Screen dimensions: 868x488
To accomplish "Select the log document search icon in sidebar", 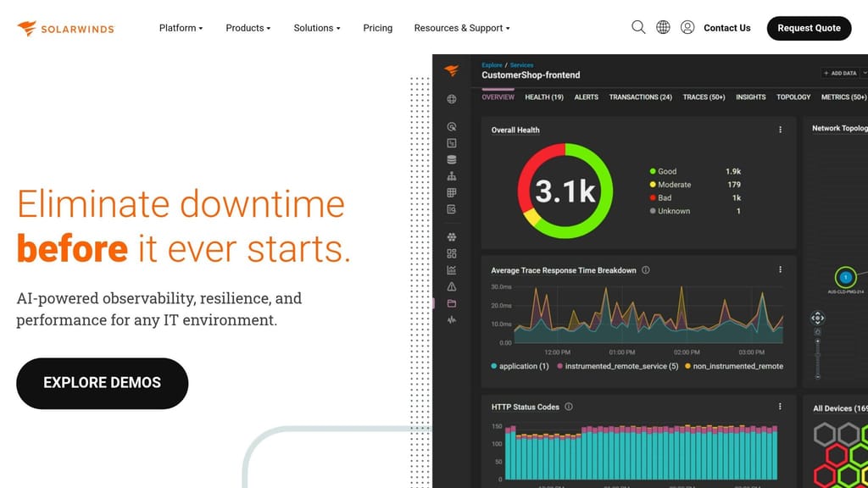I will click(452, 210).
